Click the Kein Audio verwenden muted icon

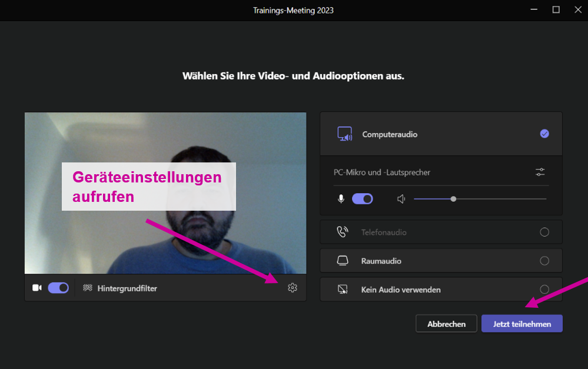[x=343, y=289]
